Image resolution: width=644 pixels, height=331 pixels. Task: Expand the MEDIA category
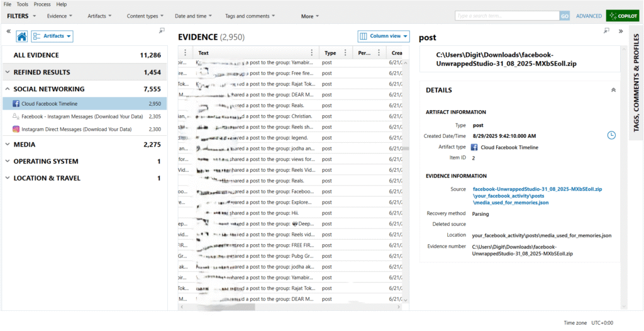click(x=8, y=145)
